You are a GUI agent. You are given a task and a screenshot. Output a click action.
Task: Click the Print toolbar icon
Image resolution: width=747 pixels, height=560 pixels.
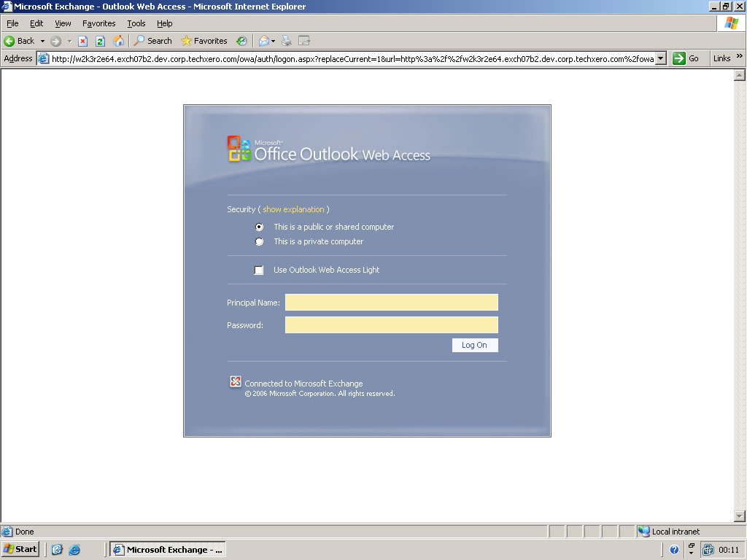pos(287,41)
